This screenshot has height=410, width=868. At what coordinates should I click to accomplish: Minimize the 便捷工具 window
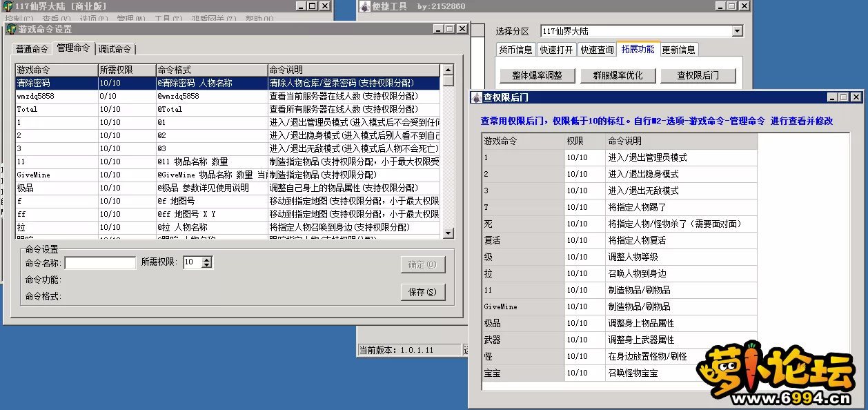coord(719,6)
